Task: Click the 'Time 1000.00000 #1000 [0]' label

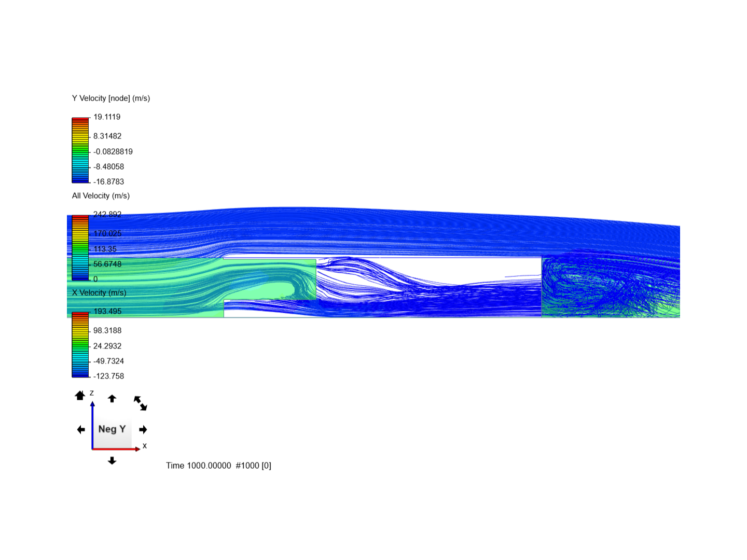Action: (218, 466)
